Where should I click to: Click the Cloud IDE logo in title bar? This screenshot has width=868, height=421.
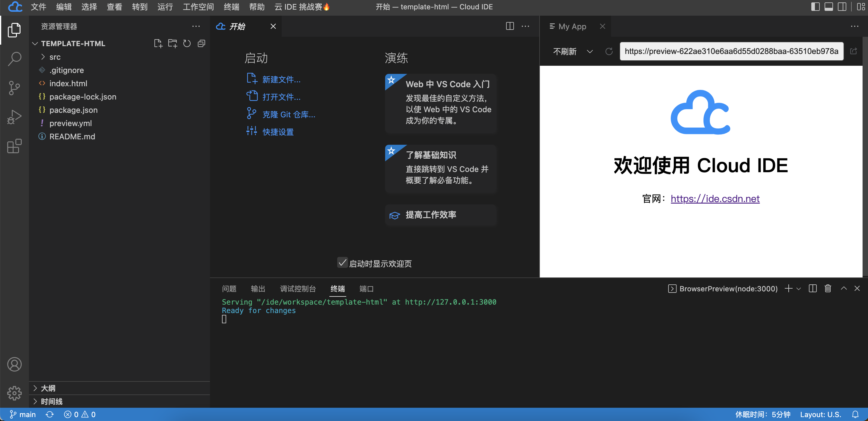15,7
